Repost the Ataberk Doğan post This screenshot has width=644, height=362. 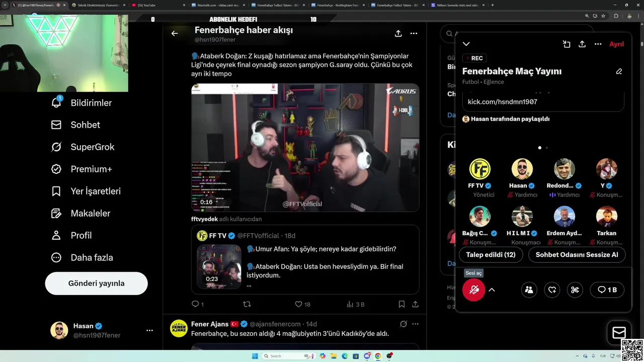[247, 304]
